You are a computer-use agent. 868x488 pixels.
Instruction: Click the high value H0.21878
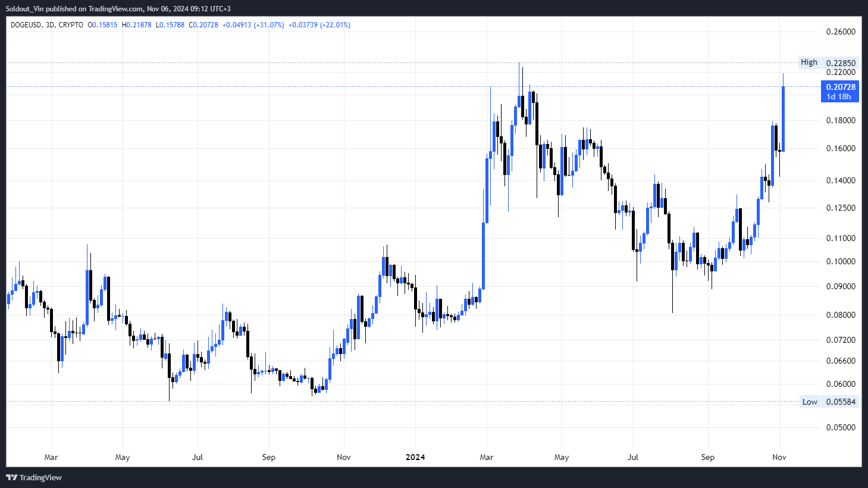point(136,25)
